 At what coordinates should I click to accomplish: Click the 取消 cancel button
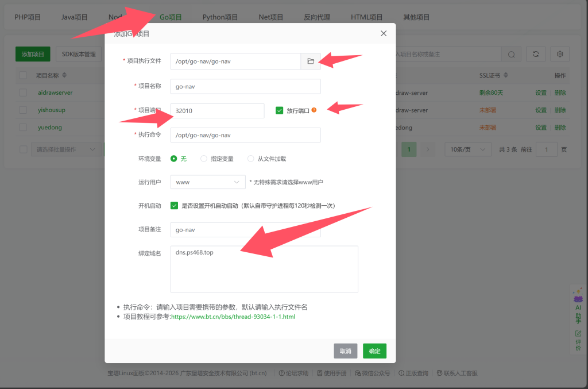pos(345,351)
